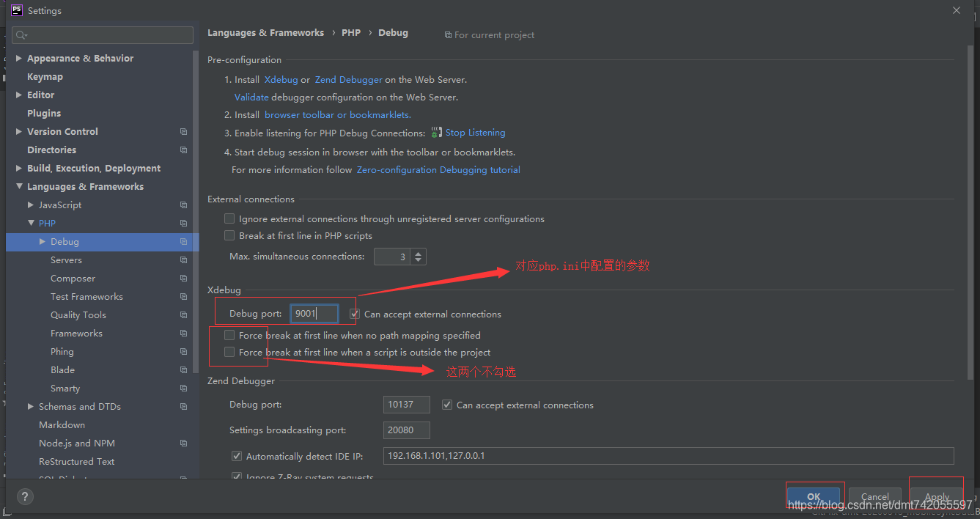The height and width of the screenshot is (519, 980).
Task: Select Servers under PHP
Action: point(66,260)
